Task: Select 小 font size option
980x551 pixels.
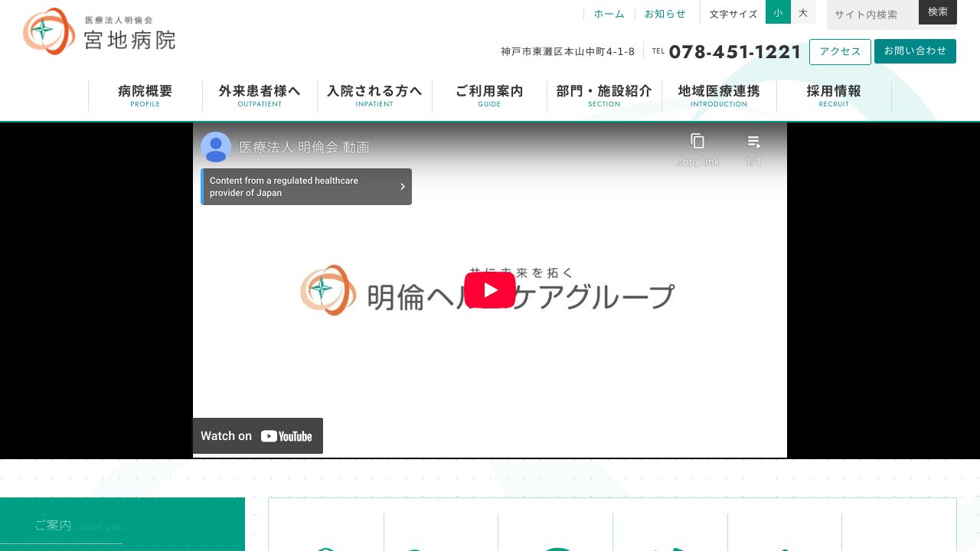Action: 778,12
